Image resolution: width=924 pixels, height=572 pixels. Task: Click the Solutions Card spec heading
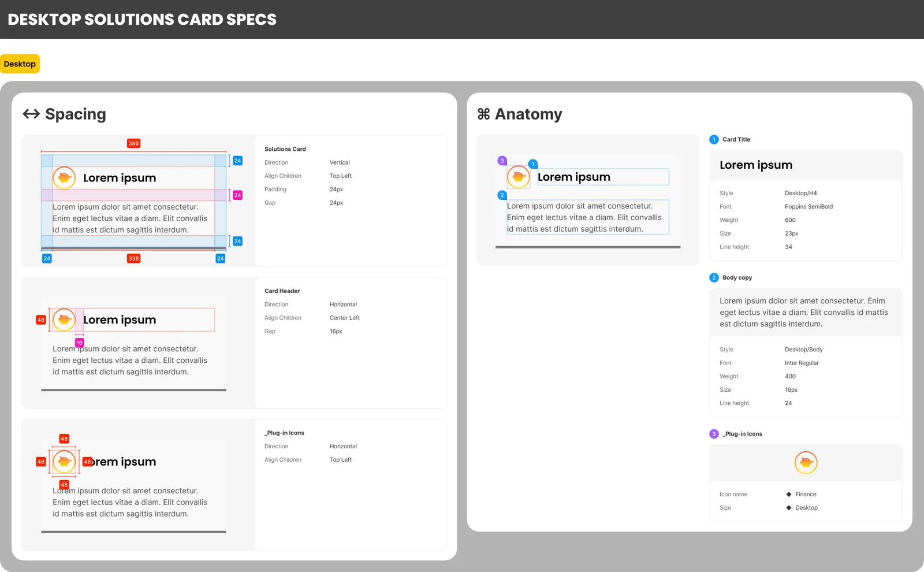pyautogui.click(x=285, y=149)
